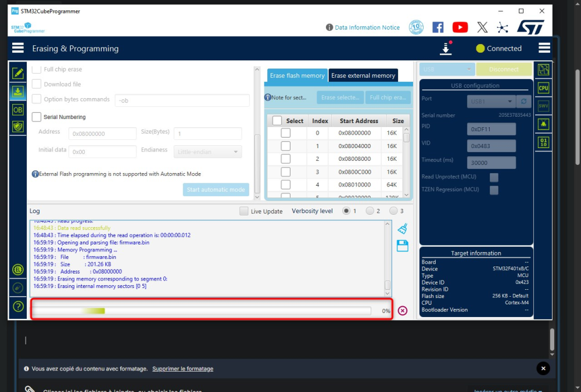581x392 pixels.
Task: Open the 0110 registers icon
Action: point(543,142)
